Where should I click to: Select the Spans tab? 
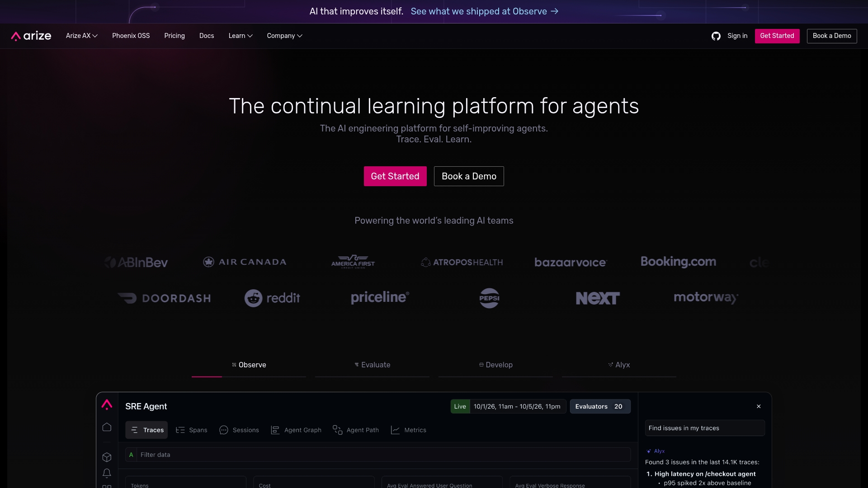coord(192,430)
